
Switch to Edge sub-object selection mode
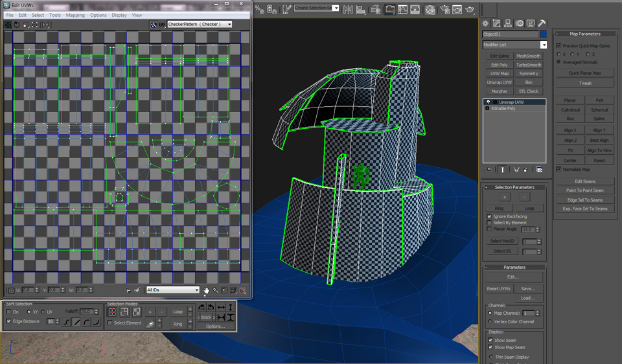(x=125, y=312)
